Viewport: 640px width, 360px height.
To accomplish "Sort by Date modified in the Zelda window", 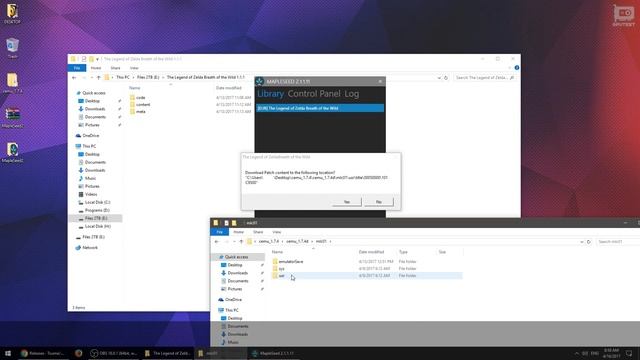I will coord(229,88).
